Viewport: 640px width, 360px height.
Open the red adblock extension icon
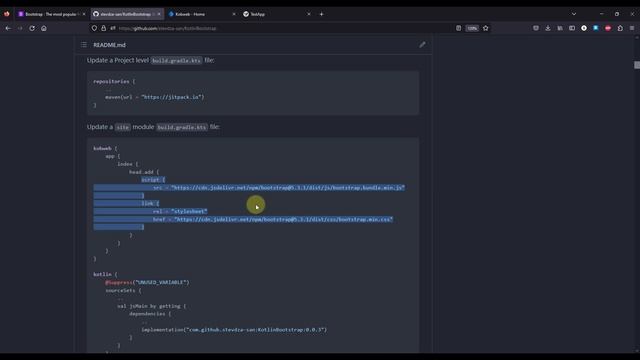click(x=608, y=28)
